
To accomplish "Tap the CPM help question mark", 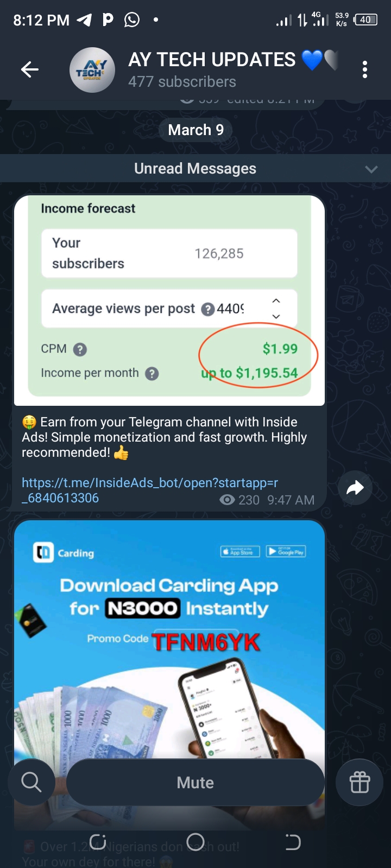I will pyautogui.click(x=80, y=349).
